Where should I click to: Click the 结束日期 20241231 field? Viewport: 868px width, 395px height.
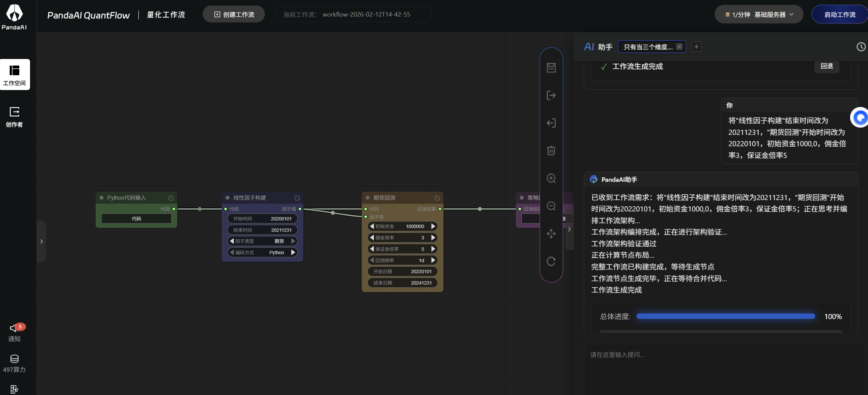tap(403, 283)
